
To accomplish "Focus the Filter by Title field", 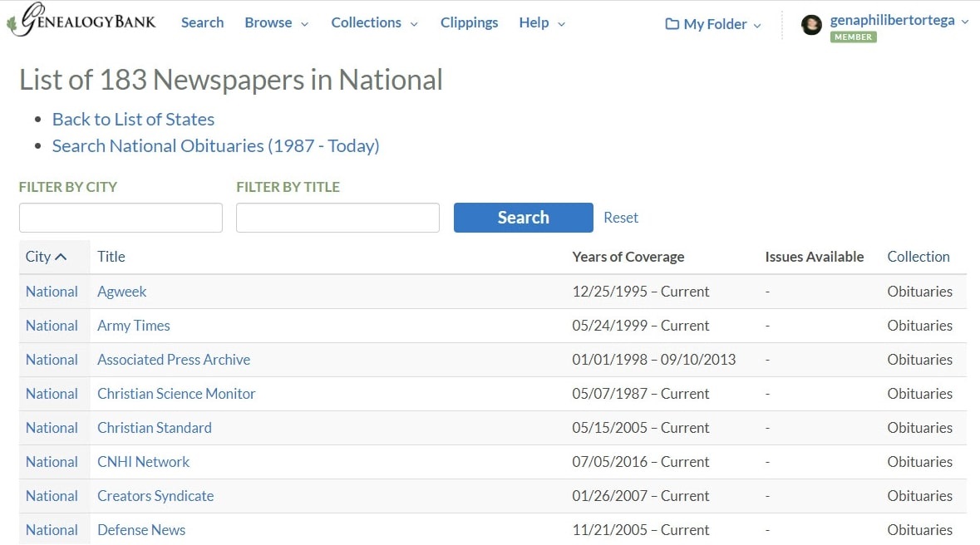I will (x=337, y=218).
